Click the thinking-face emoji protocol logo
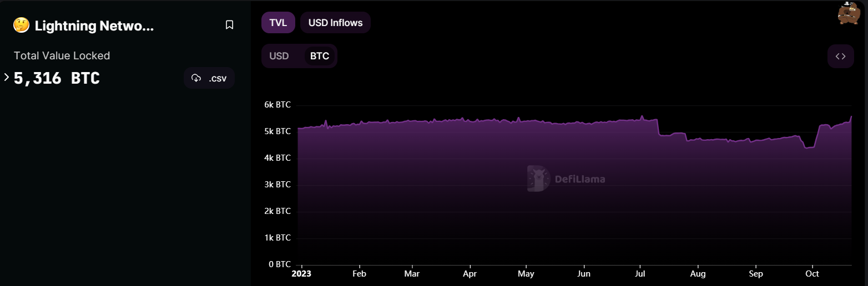This screenshot has width=868, height=286. point(21,25)
